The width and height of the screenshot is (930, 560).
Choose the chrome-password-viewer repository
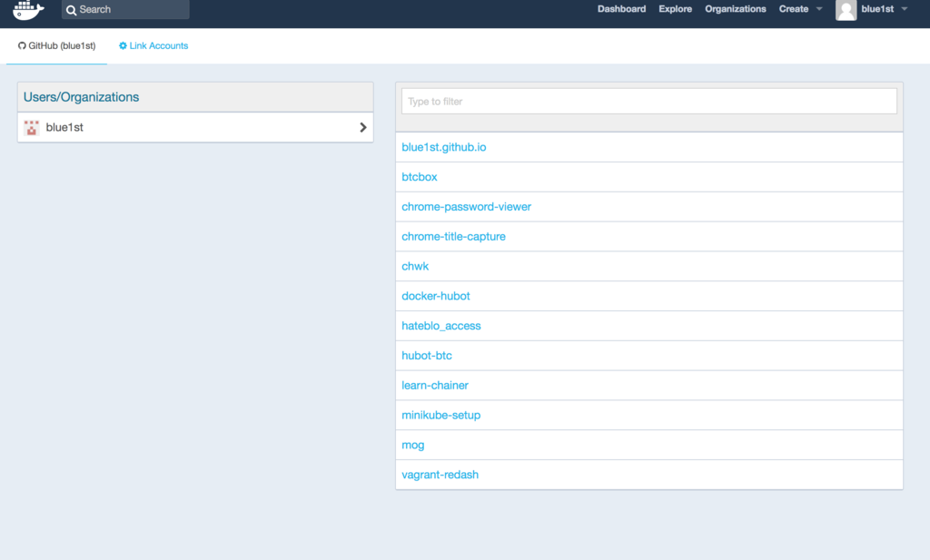[466, 207]
